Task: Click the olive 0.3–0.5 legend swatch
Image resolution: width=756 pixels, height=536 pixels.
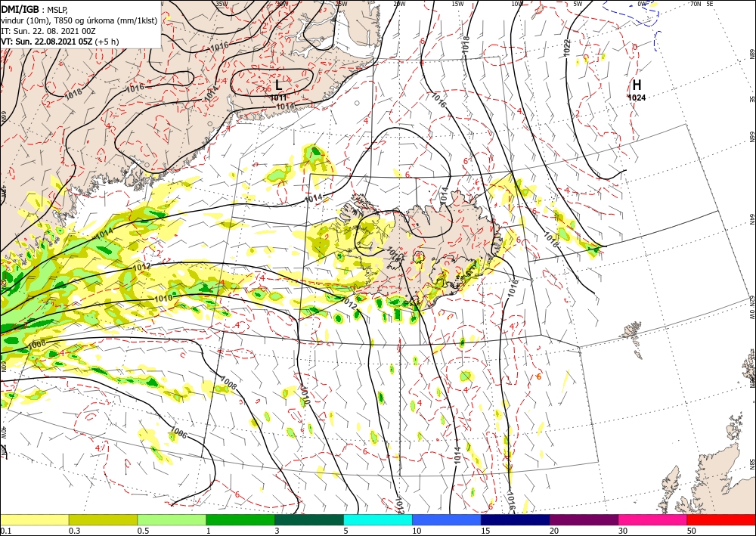Action: click(x=103, y=519)
